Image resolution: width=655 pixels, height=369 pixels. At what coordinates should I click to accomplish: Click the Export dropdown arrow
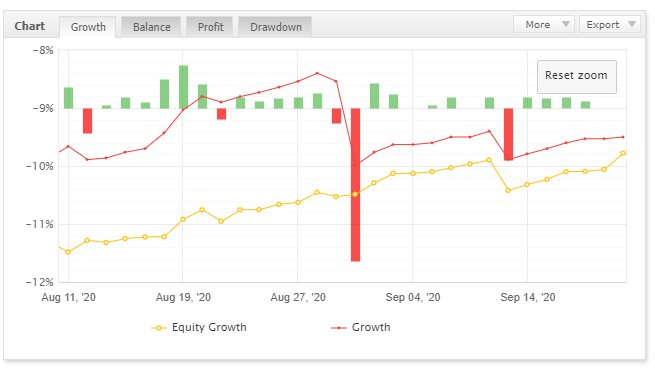[632, 24]
